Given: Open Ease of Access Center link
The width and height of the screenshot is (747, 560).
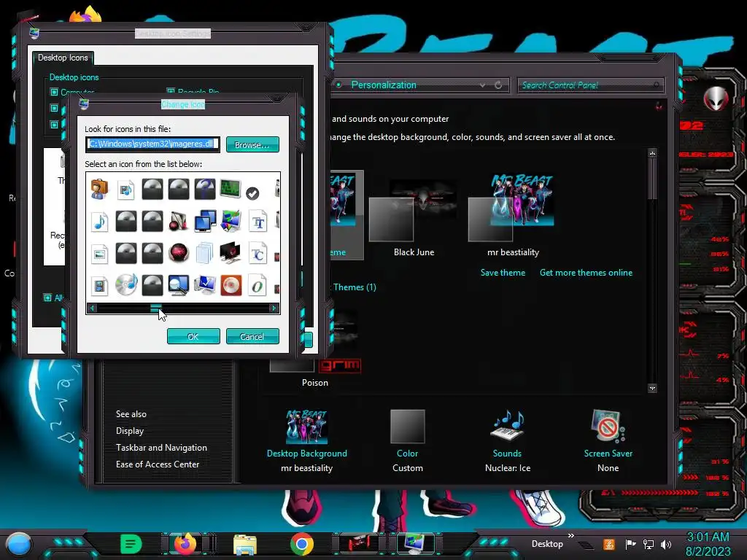Looking at the screenshot, I should point(158,464).
